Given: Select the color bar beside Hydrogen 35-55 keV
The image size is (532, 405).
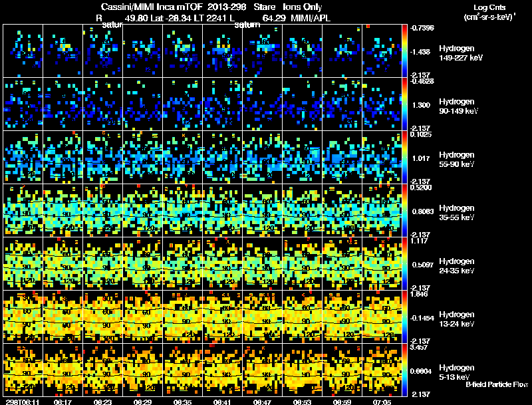Looking at the screenshot, I should 404,211.
